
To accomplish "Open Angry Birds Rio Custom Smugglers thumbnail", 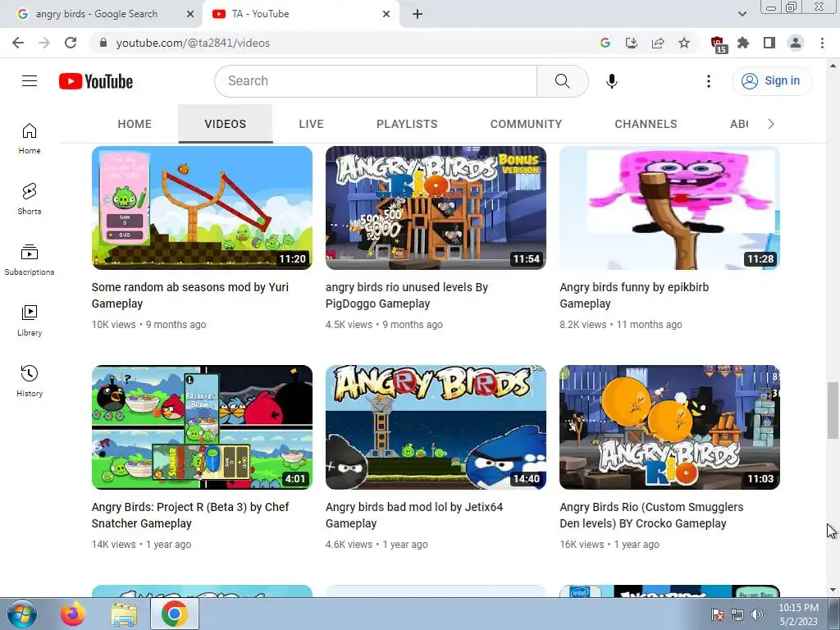I will (x=669, y=427).
